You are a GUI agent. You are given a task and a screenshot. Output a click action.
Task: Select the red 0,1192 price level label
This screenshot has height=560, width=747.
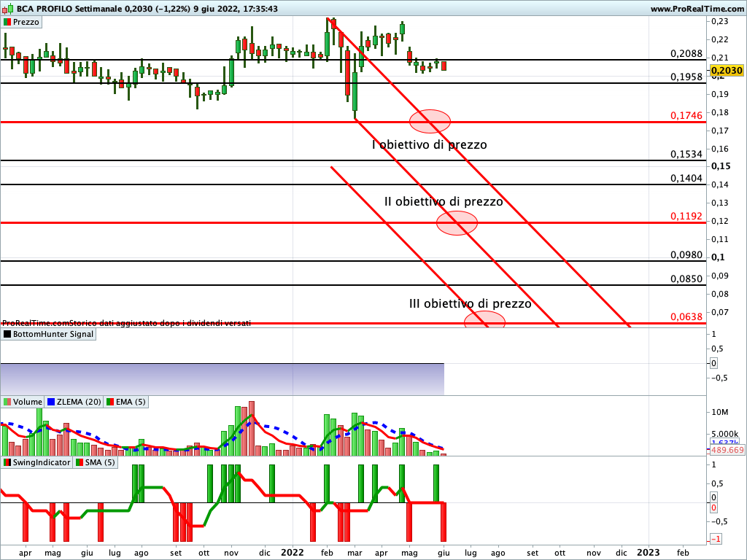coord(686,217)
